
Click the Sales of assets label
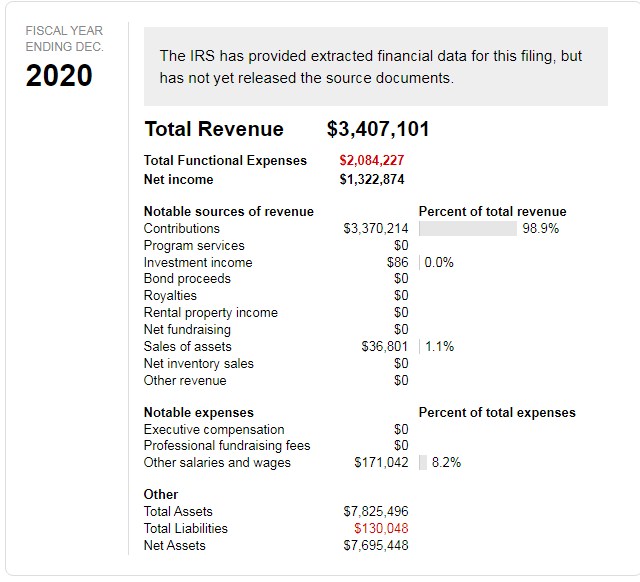187,347
